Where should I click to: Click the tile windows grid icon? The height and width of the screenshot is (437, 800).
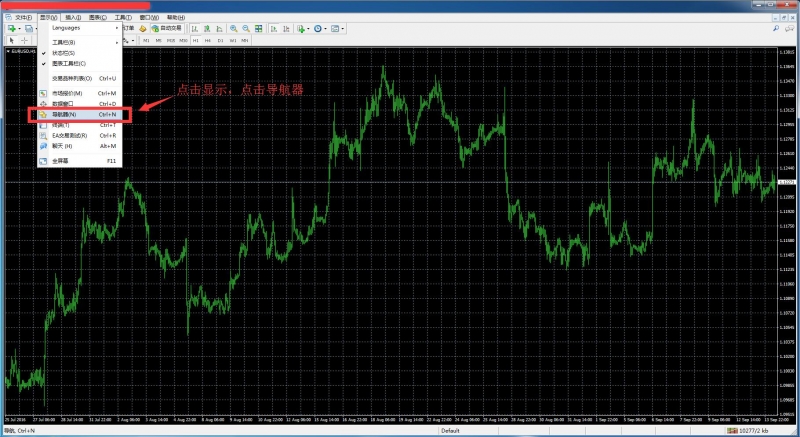(x=259, y=28)
